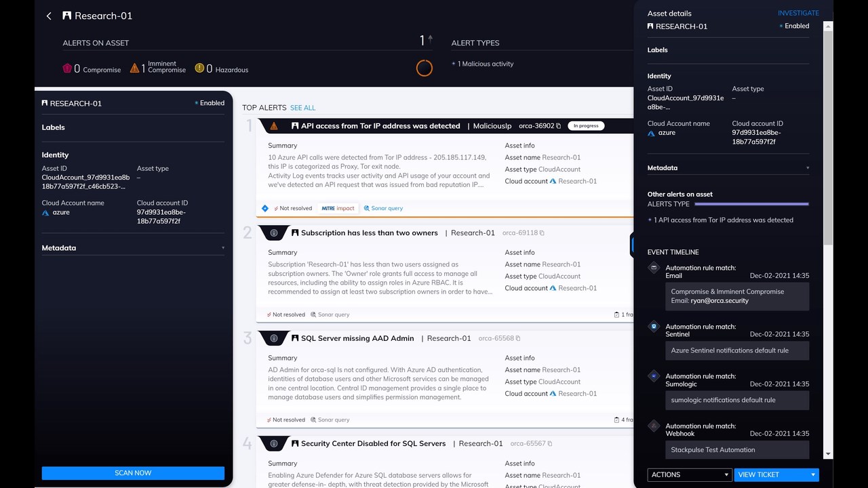Screen dimensions: 868x488
Task: Expand Metadata section in left panel
Action: pyautogui.click(x=133, y=248)
